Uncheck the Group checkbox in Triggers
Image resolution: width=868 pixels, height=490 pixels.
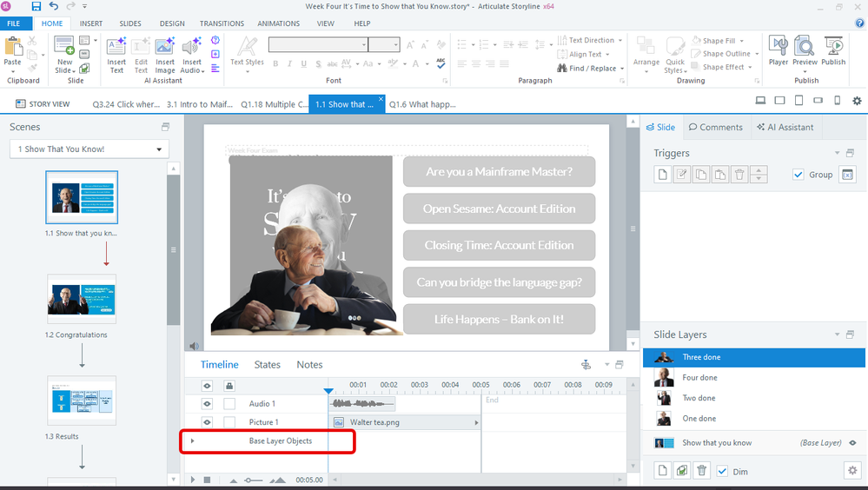pos(798,175)
